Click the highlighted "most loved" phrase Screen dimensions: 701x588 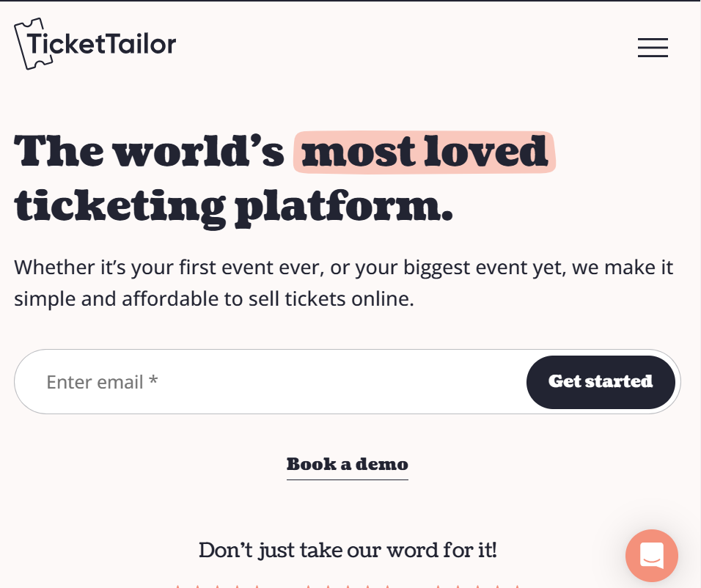[x=425, y=152]
